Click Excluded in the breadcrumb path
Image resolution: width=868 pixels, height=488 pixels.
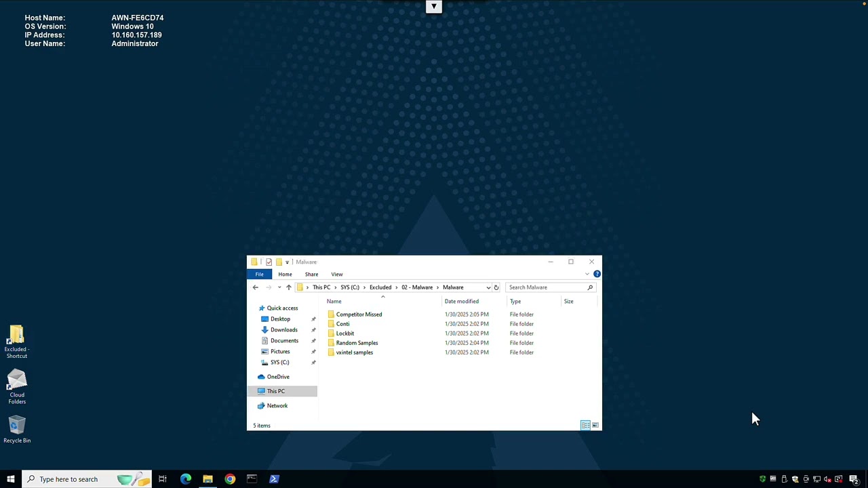380,287
